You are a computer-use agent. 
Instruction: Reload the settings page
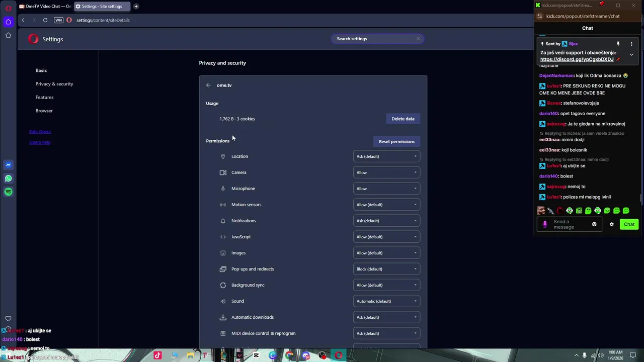tap(45, 20)
